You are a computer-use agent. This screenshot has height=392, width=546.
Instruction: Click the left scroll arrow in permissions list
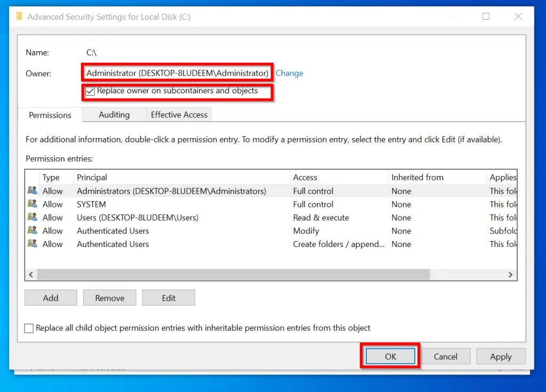coord(31,275)
